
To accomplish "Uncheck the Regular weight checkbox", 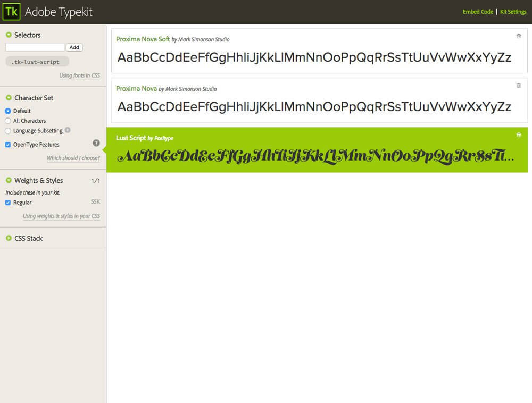I will pyautogui.click(x=8, y=203).
